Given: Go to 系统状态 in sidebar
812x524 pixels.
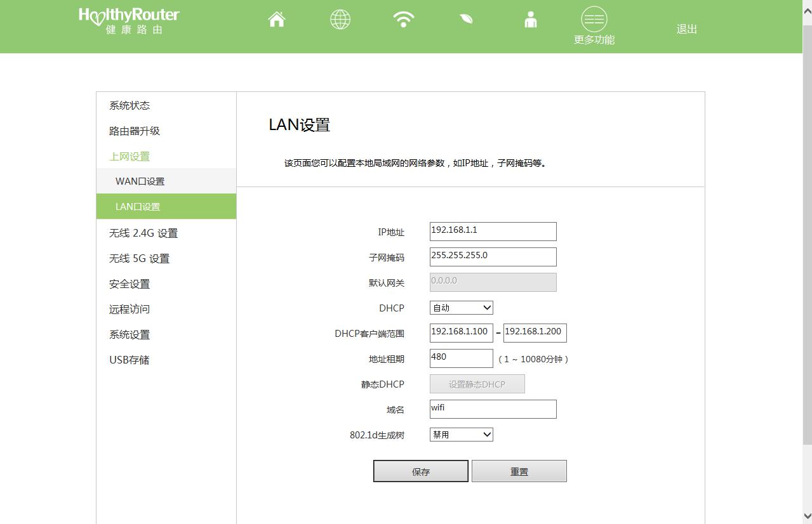Looking at the screenshot, I should [130, 106].
